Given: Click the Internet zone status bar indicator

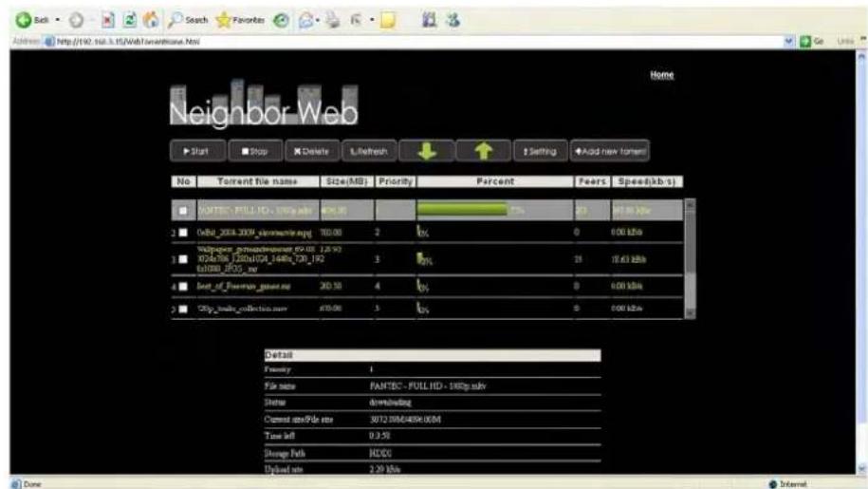Looking at the screenshot, I should pos(787,484).
